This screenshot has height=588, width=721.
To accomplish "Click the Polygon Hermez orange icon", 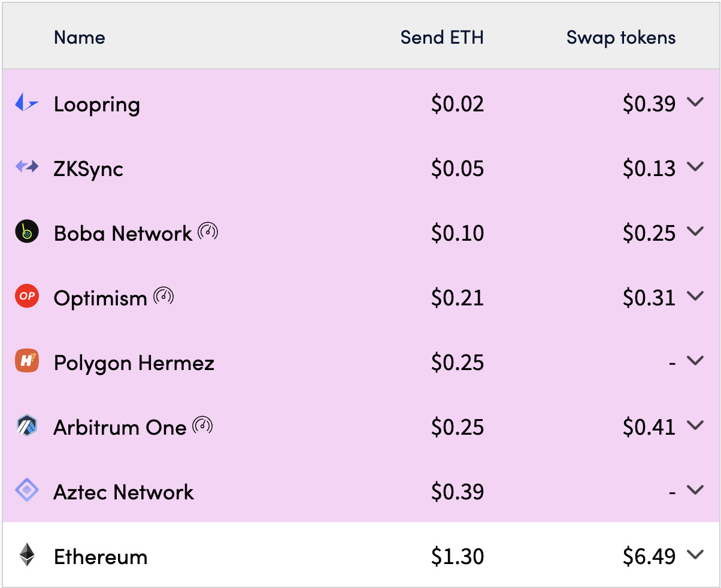I will point(27,361).
